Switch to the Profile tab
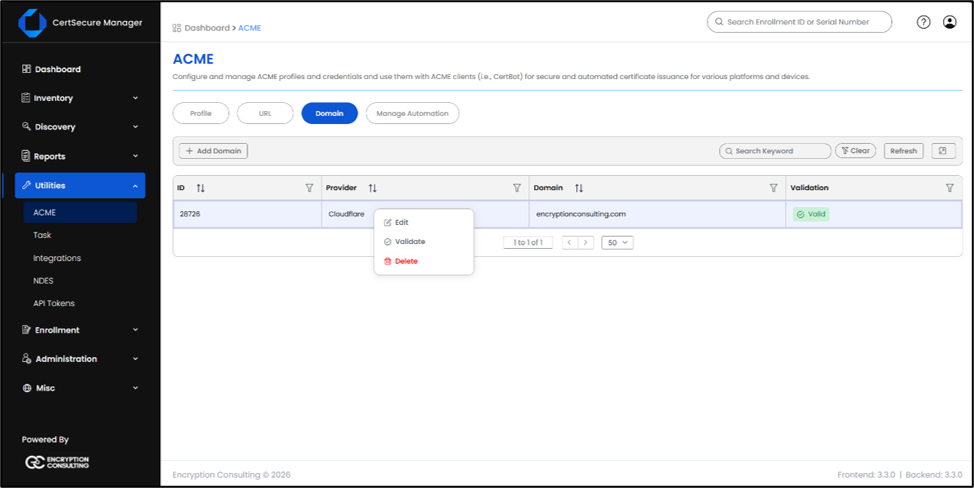Image resolution: width=974 pixels, height=488 pixels. point(201,114)
